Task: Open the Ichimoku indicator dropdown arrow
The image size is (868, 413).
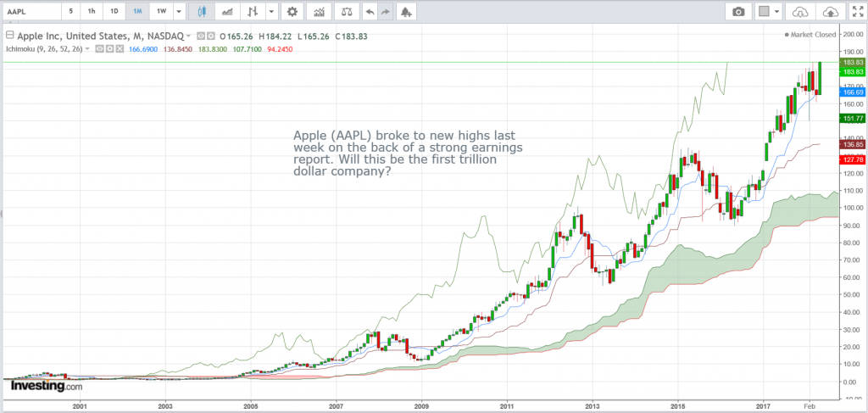Action: 87,48
